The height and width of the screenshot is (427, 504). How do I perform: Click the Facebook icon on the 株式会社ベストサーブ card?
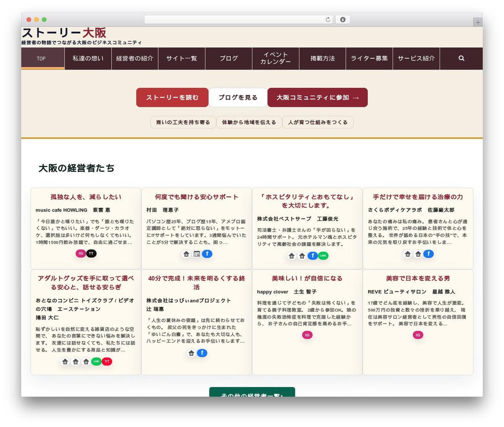(x=313, y=256)
